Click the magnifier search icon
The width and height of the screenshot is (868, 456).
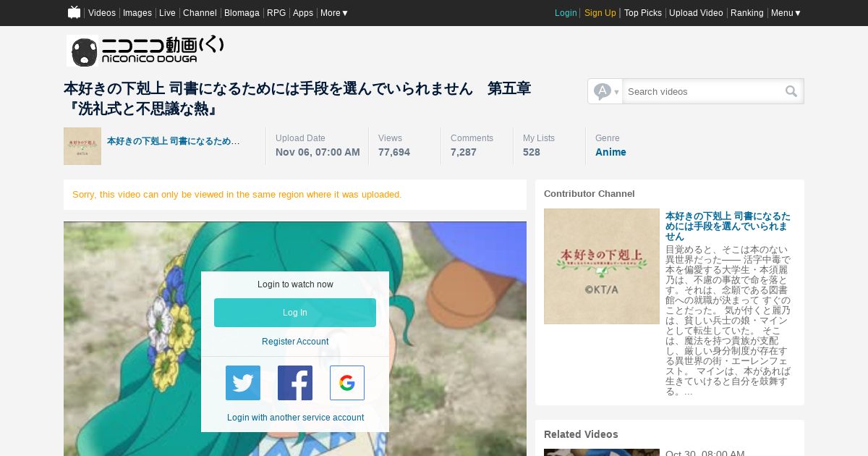click(x=791, y=91)
